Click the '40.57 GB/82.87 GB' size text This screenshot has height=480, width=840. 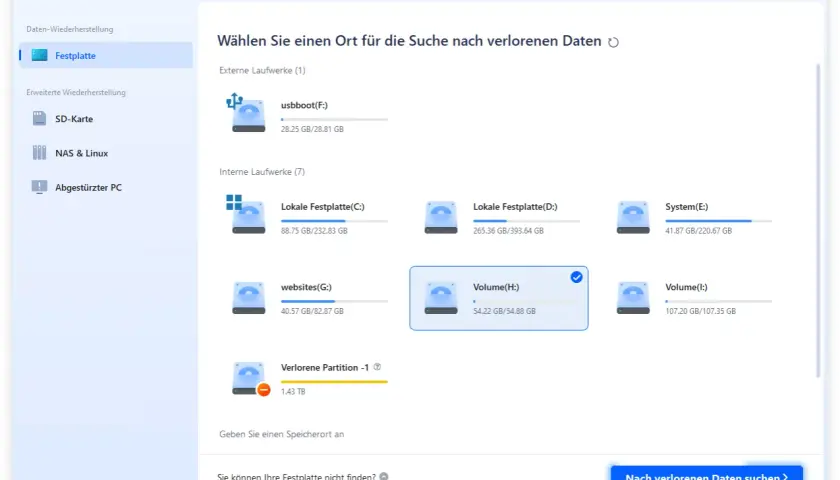click(x=312, y=311)
